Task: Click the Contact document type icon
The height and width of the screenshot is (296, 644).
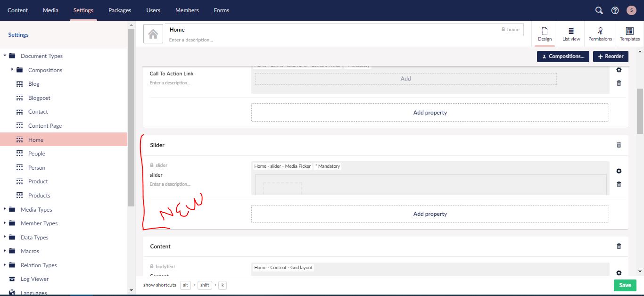Action: tap(19, 112)
